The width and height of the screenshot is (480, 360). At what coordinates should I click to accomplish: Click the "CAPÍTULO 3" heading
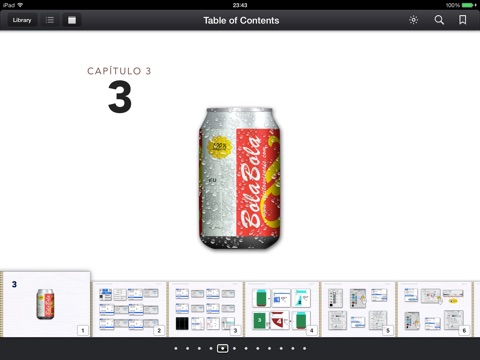(119, 71)
